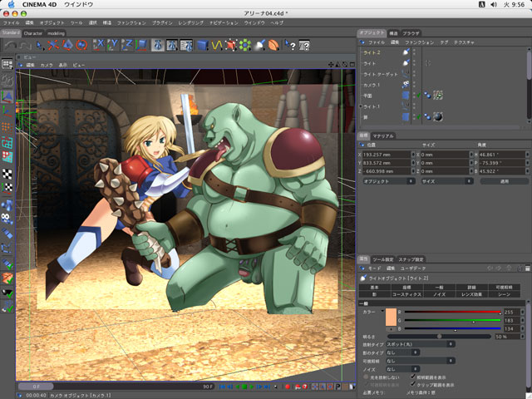Click the viewport maximize toggle icon
Screen dimensions: 532x399
(352, 65)
